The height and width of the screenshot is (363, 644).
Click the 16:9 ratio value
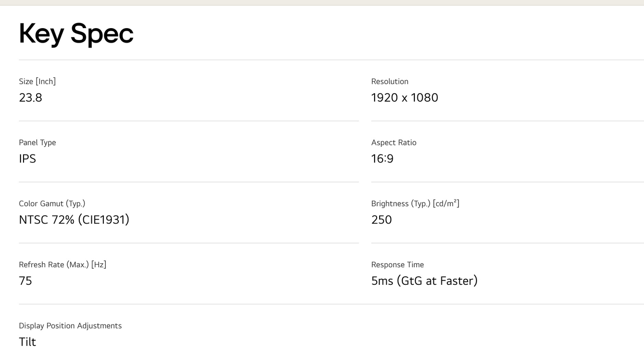point(382,158)
